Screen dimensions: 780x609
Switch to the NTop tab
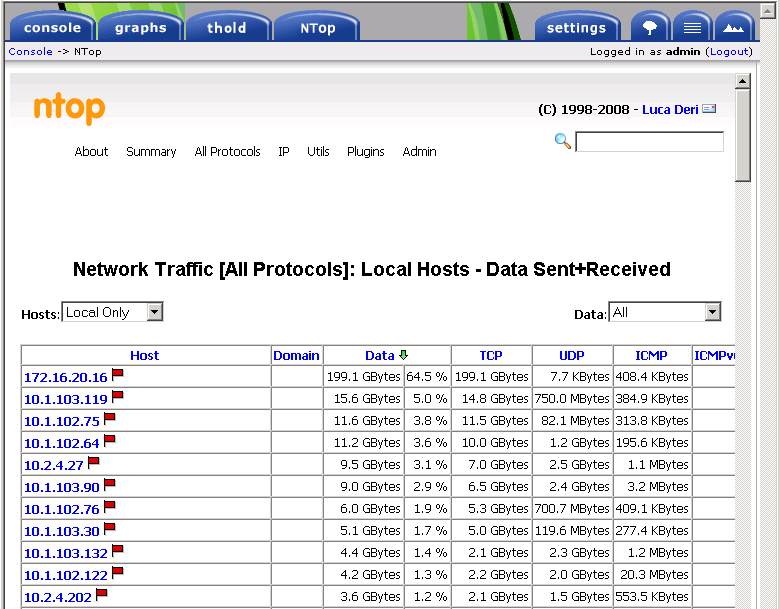click(317, 27)
